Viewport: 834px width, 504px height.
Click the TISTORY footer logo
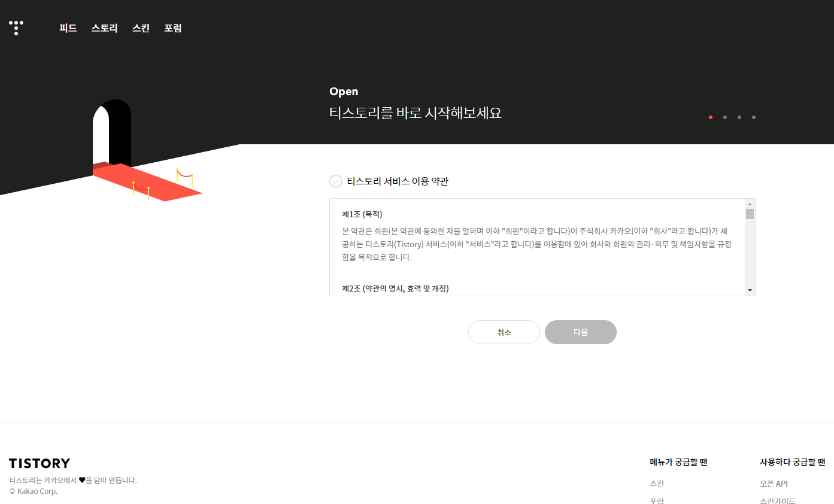pos(40,463)
